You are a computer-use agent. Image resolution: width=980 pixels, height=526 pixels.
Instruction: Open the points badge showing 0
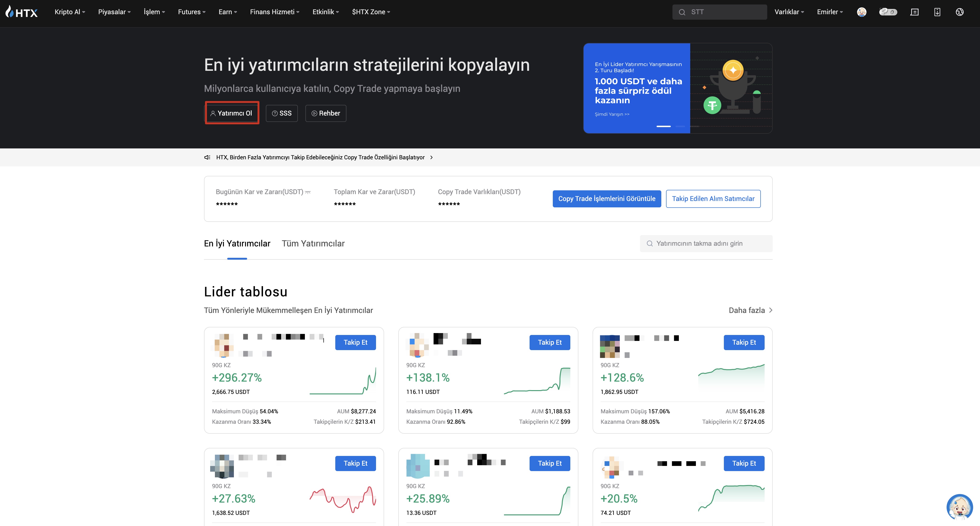[x=888, y=12]
